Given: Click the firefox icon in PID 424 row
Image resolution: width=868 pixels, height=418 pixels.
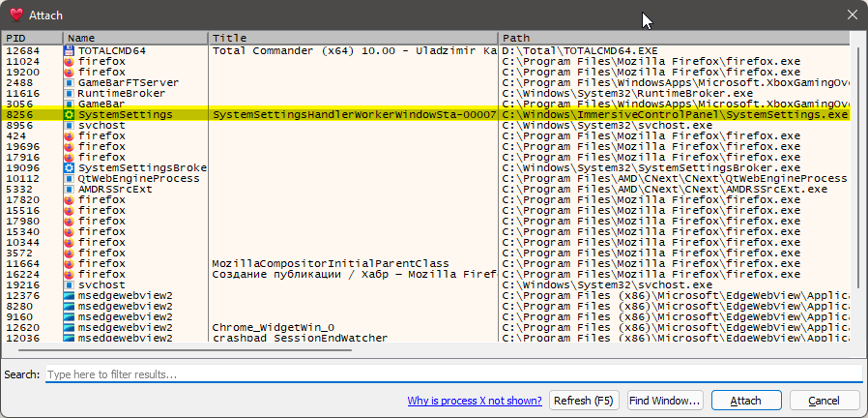Looking at the screenshot, I should pos(70,135).
